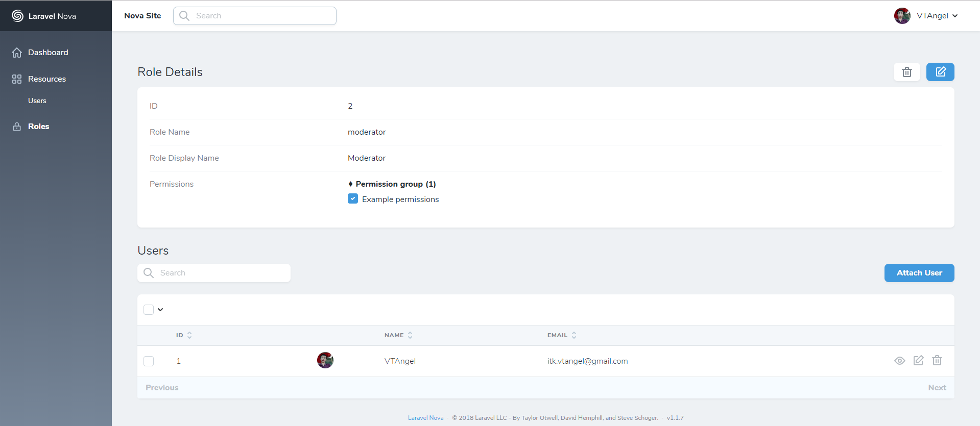Screen dimensions: 980x426
Task: Open Dashboard from the sidebar
Action: 48,53
